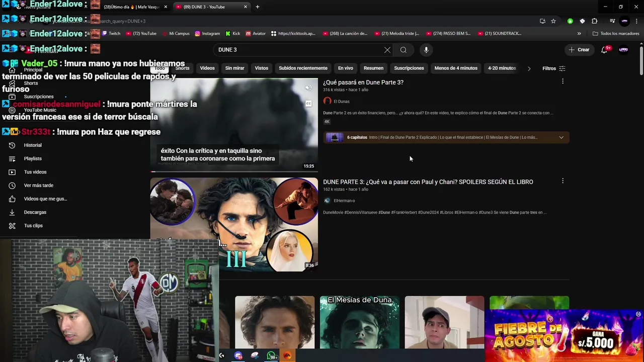The width and height of the screenshot is (644, 362).
Task: Open the Twitch bookmark
Action: 111,34
